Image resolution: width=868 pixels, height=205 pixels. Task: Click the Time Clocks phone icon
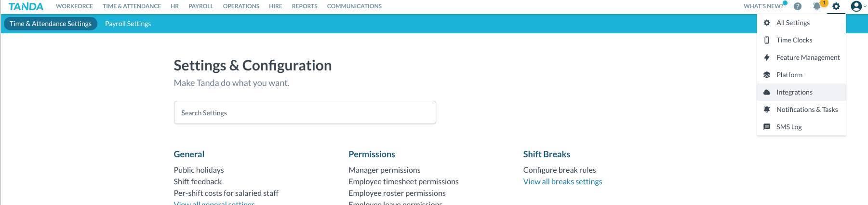pos(767,40)
